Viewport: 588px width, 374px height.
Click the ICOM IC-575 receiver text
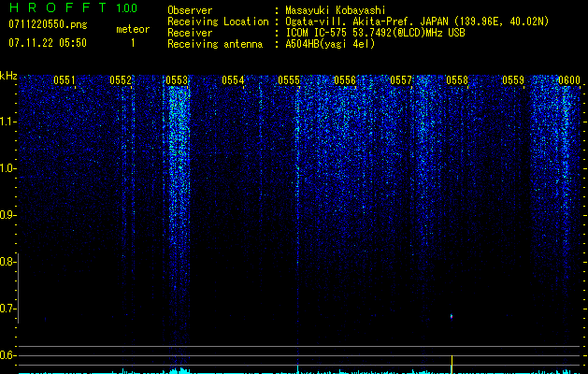point(375,33)
